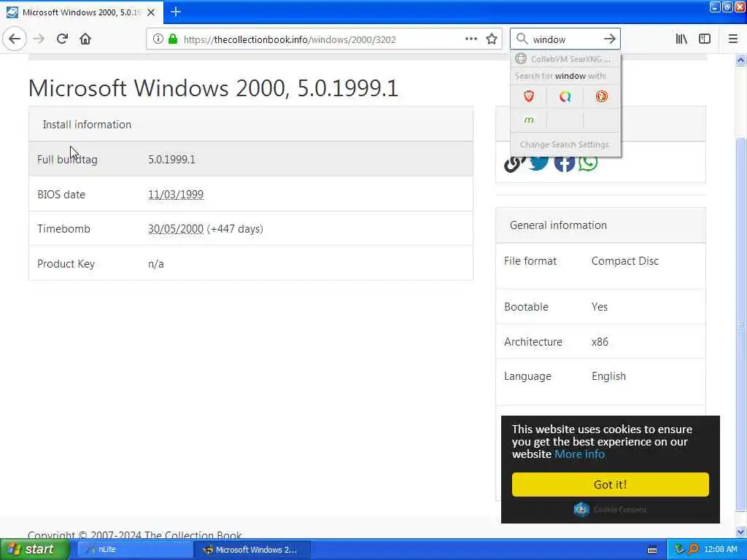747x560 pixels.
Task: Show site information for this page
Action: point(158,39)
